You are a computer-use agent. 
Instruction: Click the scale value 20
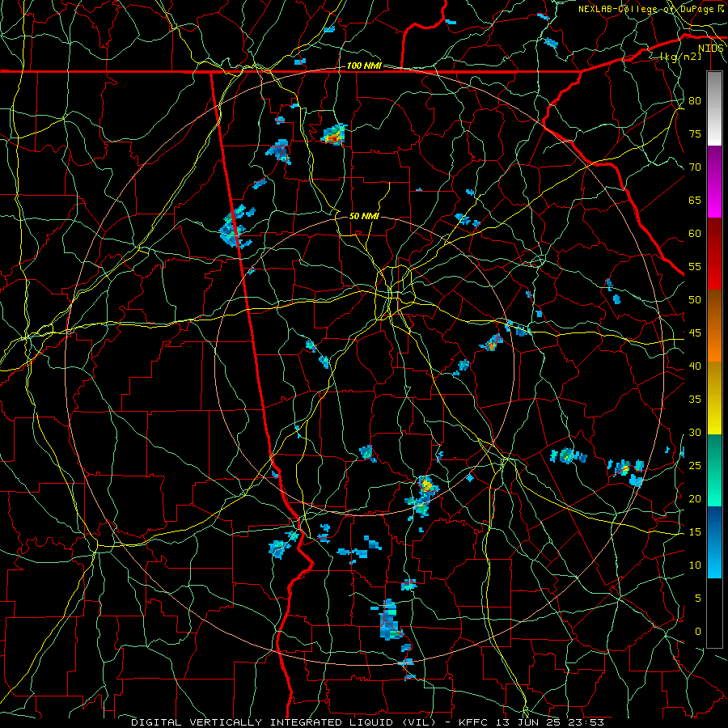tap(695, 499)
